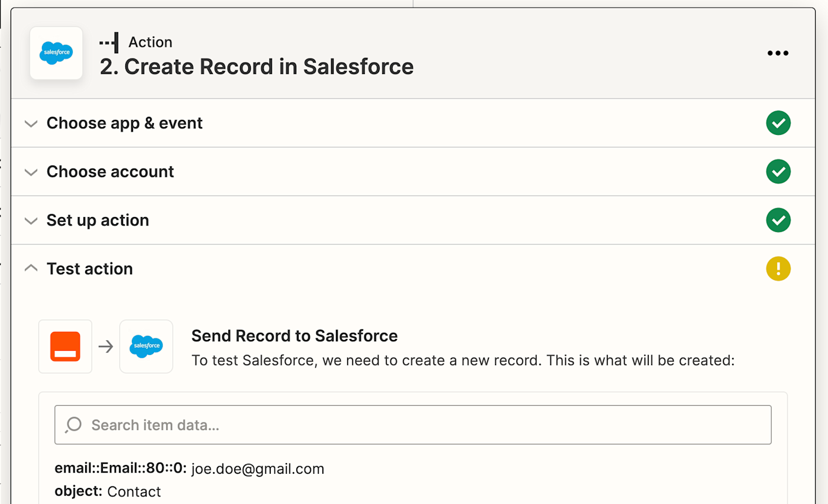Expand the Choose account section chevron

(x=30, y=172)
